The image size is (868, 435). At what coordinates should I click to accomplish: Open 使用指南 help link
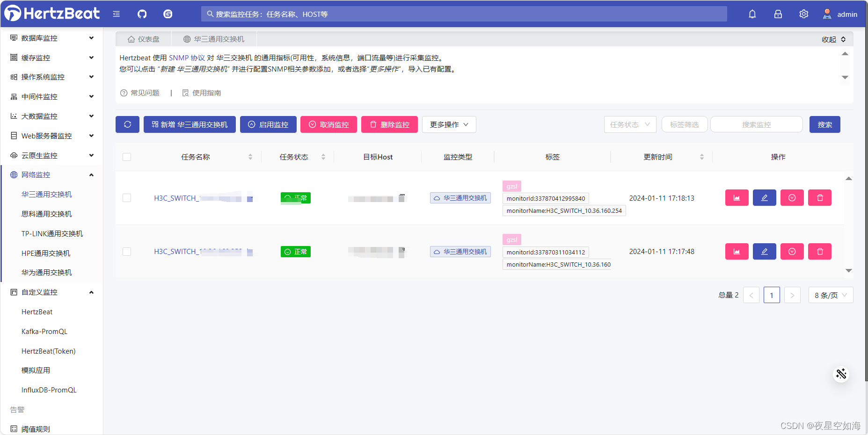(202, 93)
